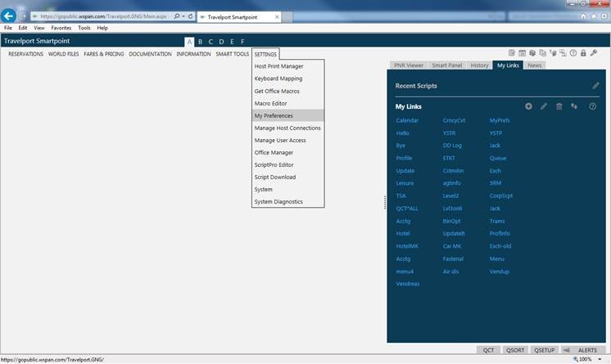
Task: Open the DOCUMENTATION menu
Action: [x=150, y=54]
